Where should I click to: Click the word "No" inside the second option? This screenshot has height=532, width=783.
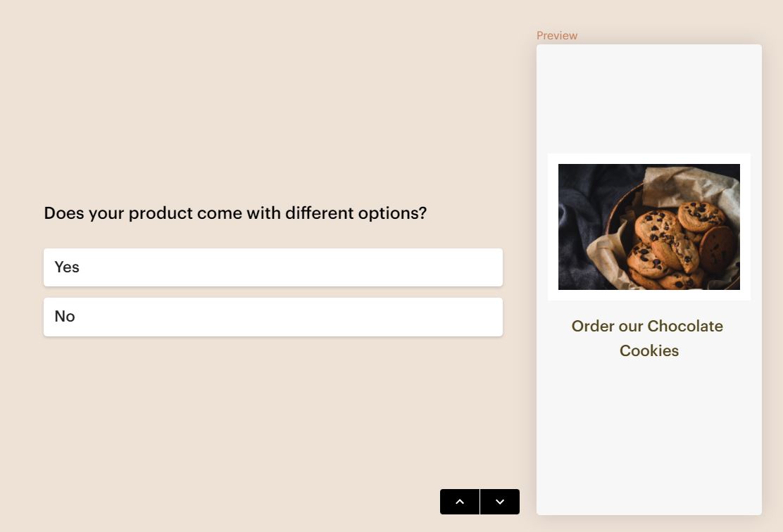tap(65, 317)
